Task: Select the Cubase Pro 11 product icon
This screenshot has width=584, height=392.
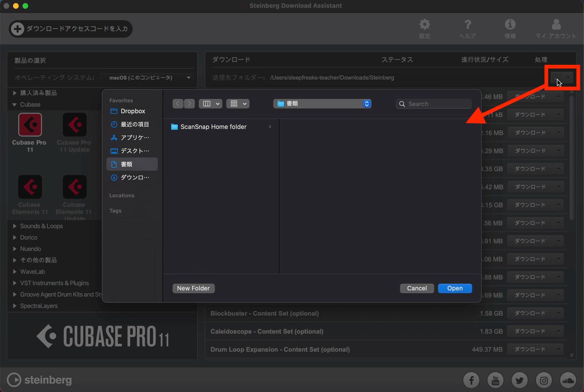Action: 30,125
